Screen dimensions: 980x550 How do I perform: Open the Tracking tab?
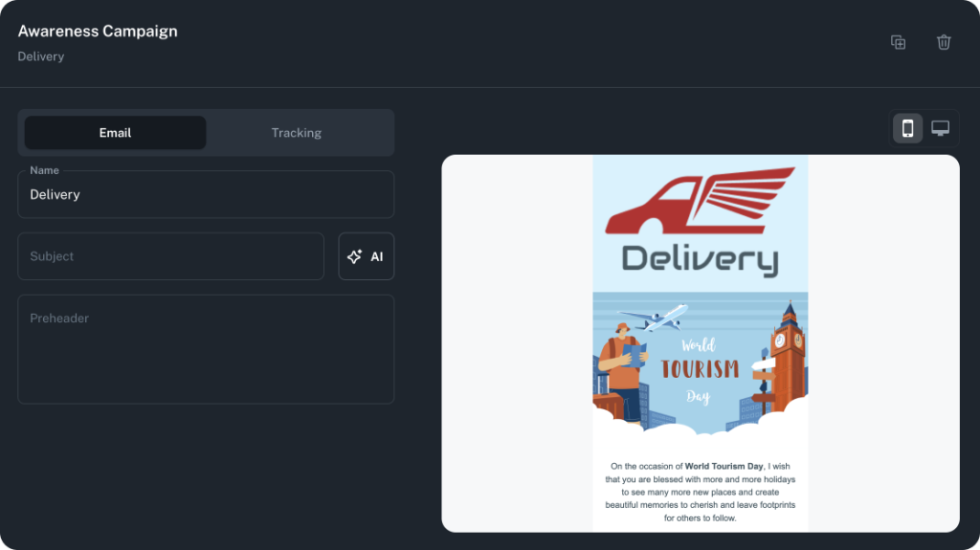coord(296,133)
